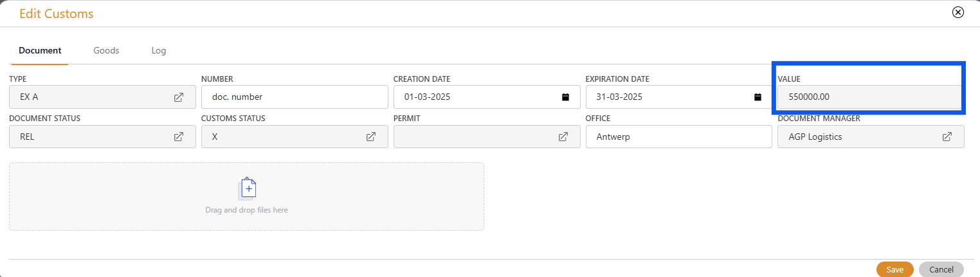This screenshot has height=277, width=980.
Task: Open the Creation Date calendar picker
Action: coord(566,97)
